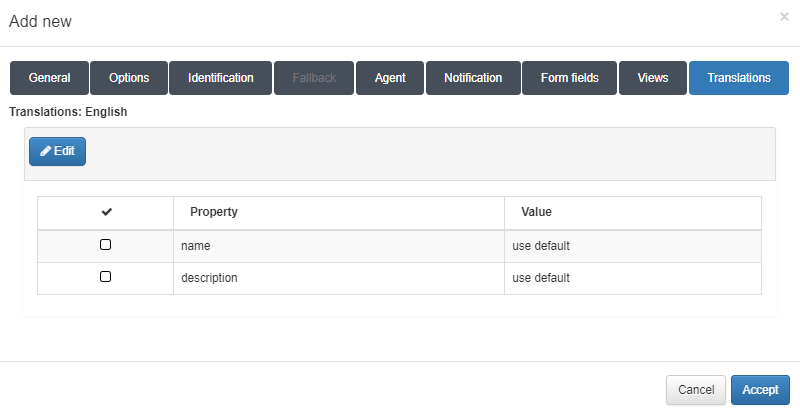800x415 pixels.
Task: Switch to the General tab
Action: click(49, 78)
